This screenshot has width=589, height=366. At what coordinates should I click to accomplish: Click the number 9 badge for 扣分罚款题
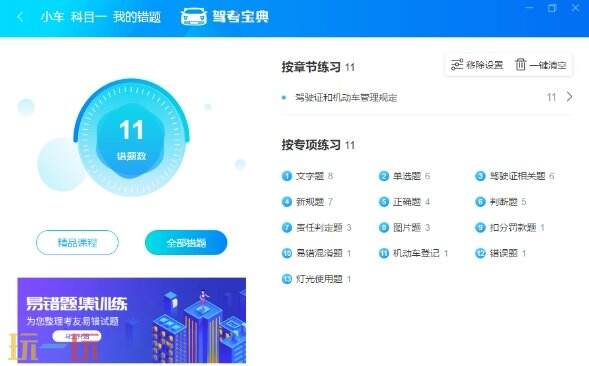pos(480,227)
